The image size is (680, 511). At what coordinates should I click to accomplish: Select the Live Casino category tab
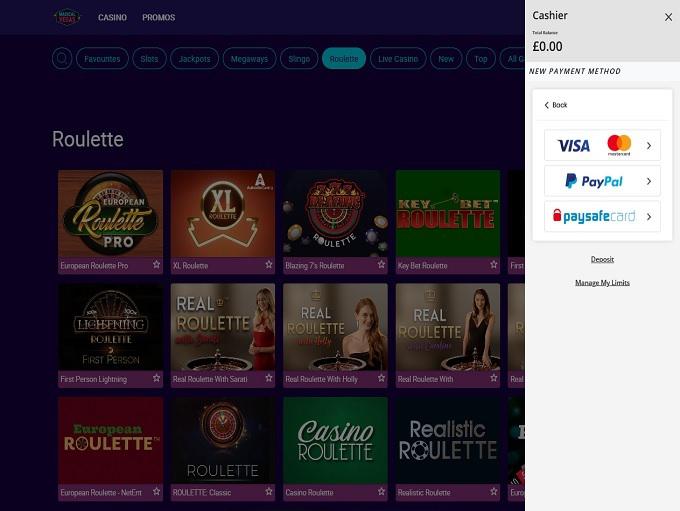click(398, 59)
